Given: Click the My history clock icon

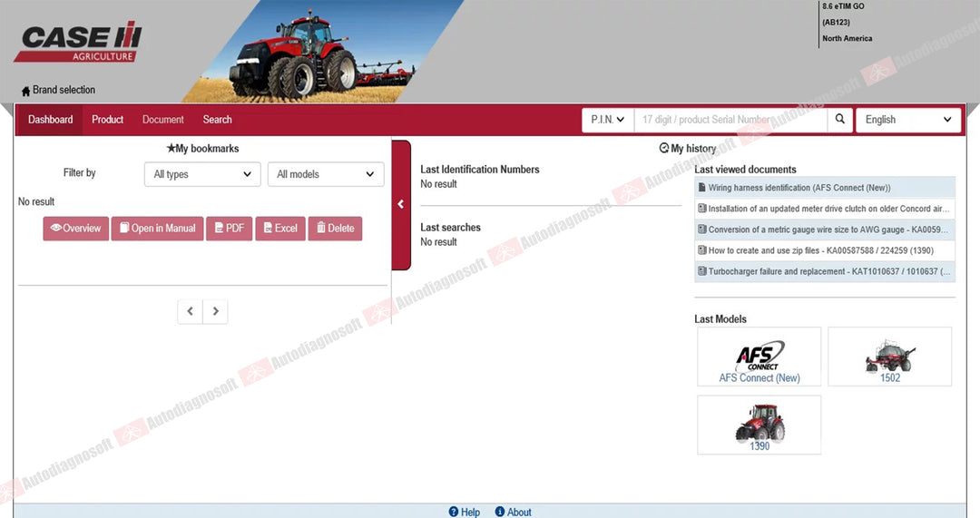Looking at the screenshot, I should pyautogui.click(x=663, y=148).
